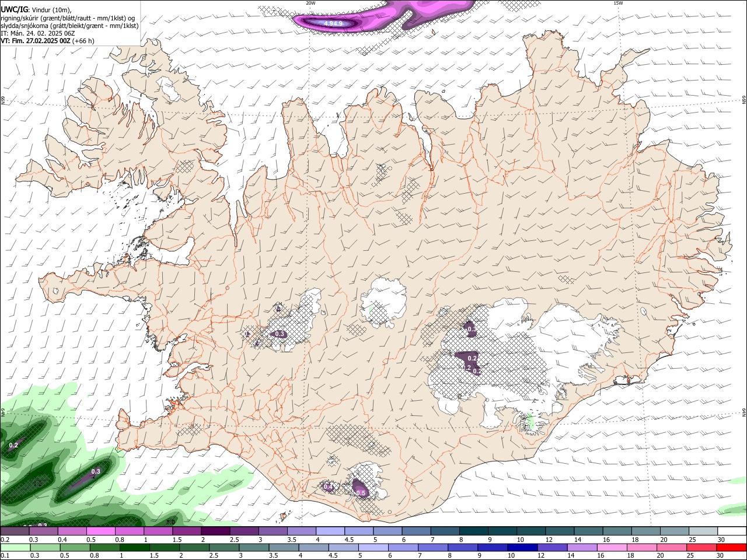Click the lavender swatch at 4 in upper legend
Viewport: 747px width, 560px height.
click(x=330, y=531)
